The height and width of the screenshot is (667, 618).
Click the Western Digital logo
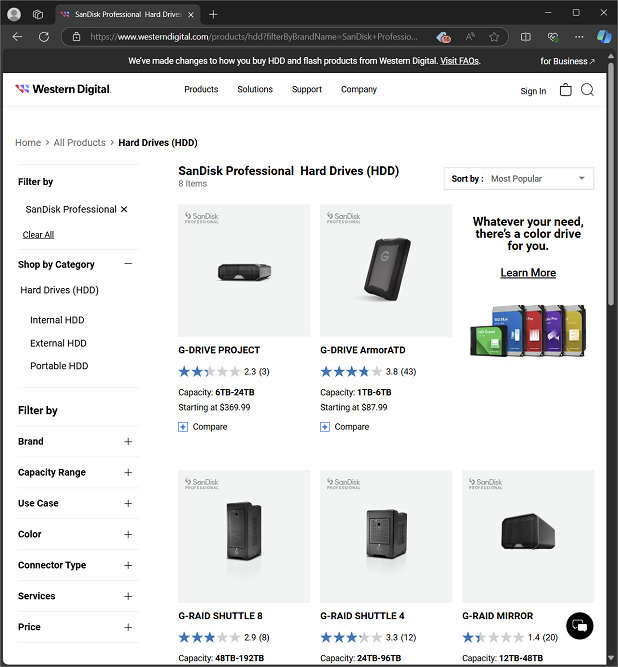63,89
